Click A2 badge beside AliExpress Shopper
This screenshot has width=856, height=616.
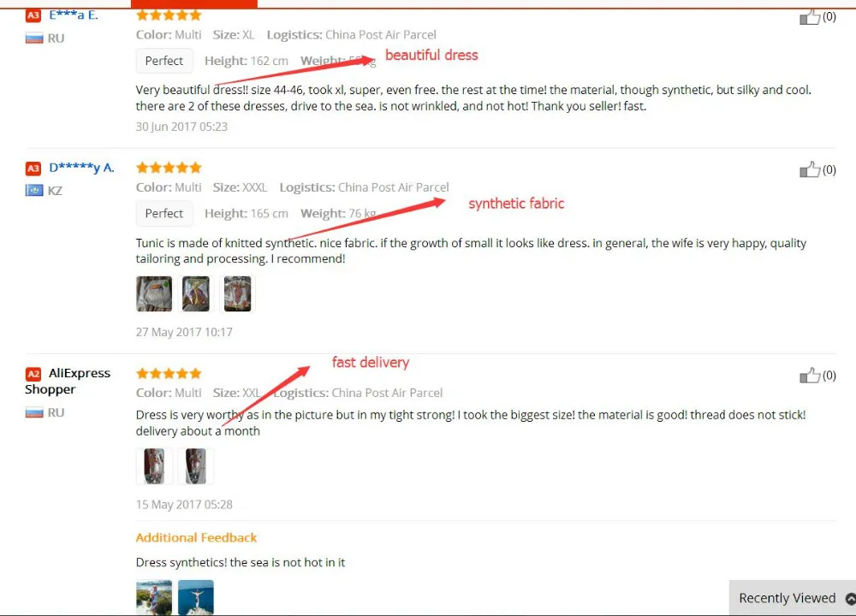[x=33, y=374]
